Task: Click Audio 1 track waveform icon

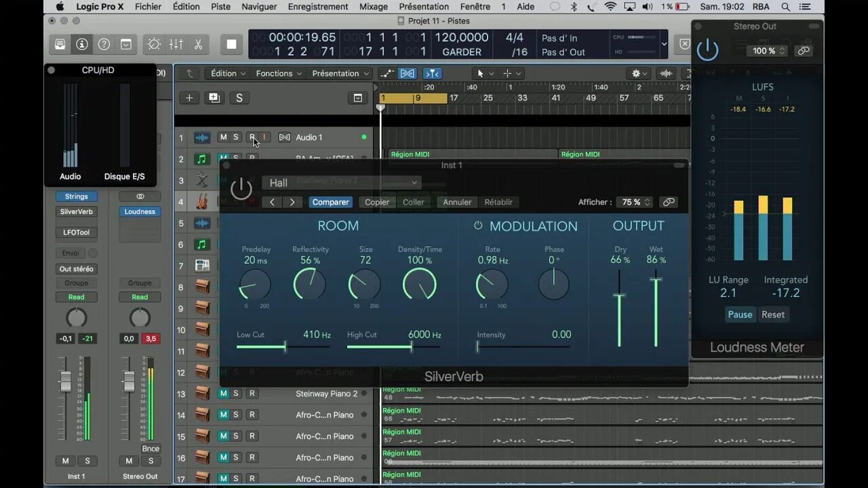Action: pyautogui.click(x=202, y=138)
